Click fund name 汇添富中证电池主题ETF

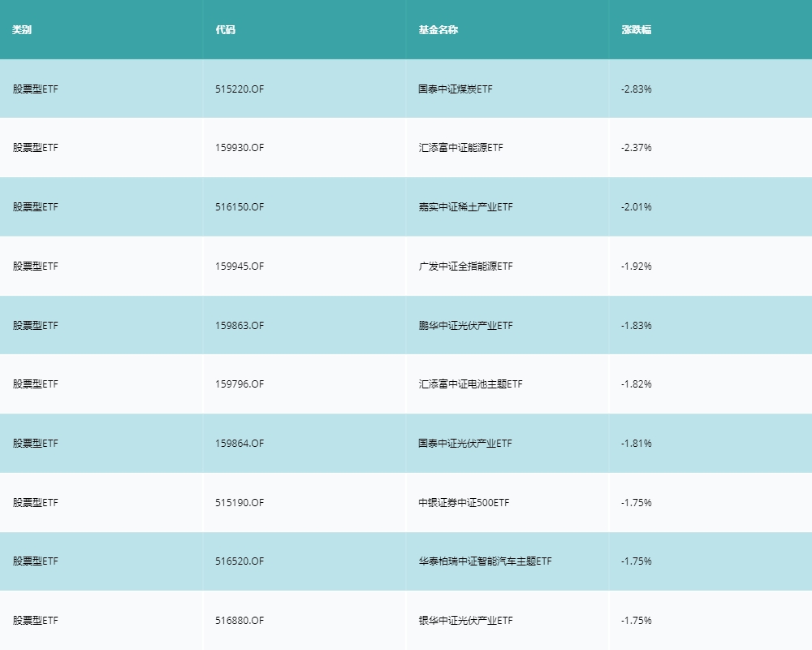point(470,384)
